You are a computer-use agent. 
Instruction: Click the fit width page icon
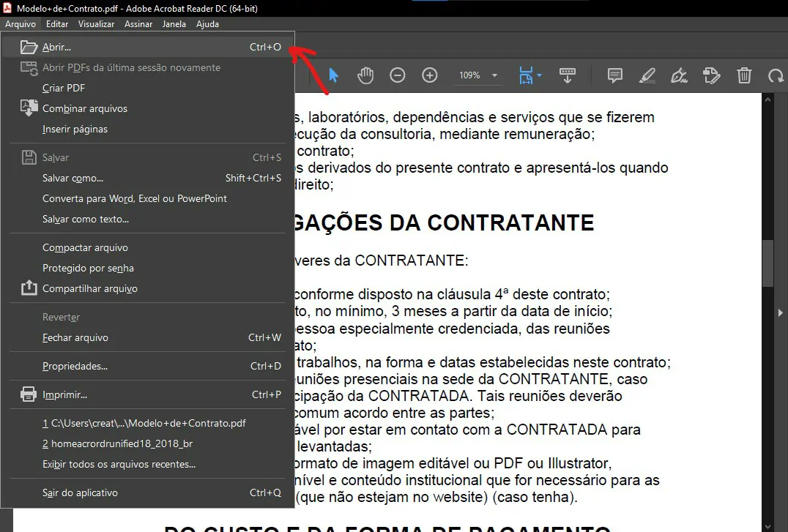click(526, 75)
